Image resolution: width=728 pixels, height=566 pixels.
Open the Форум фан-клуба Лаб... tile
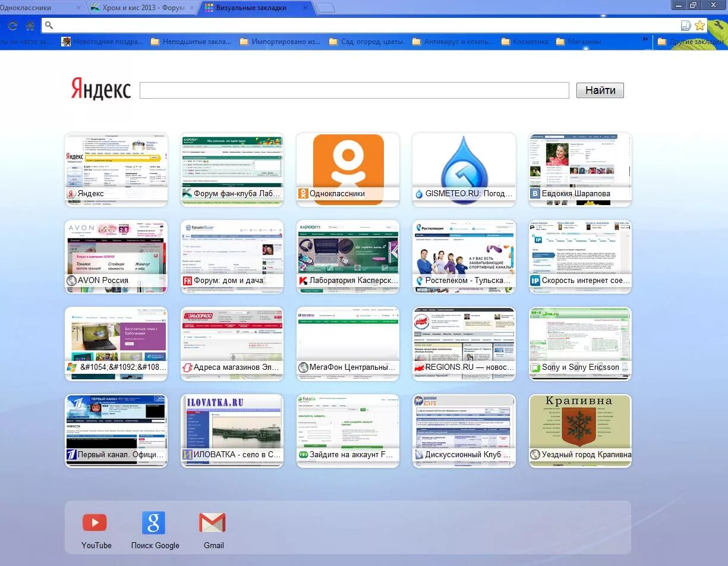pos(232,169)
